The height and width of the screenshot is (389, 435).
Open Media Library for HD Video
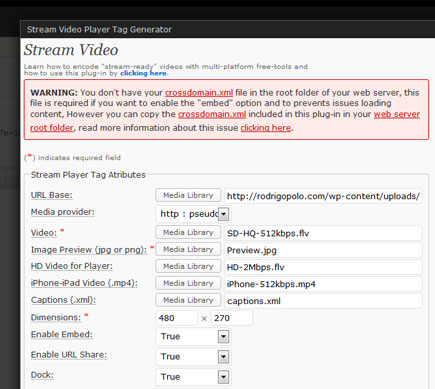(x=188, y=266)
